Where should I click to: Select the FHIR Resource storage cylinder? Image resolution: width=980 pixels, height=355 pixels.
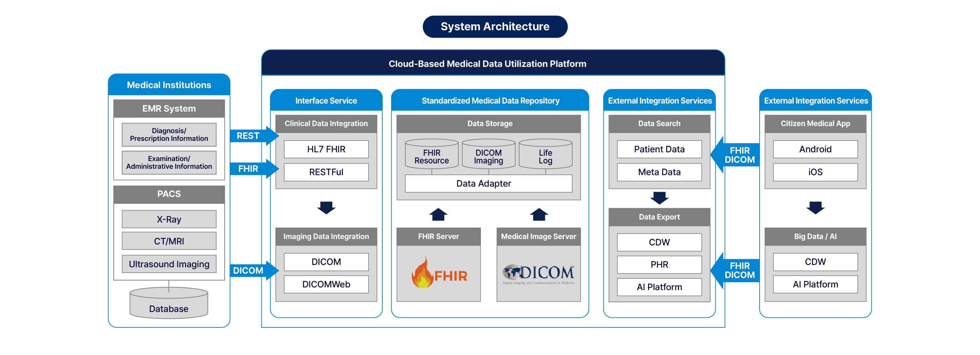click(x=431, y=154)
